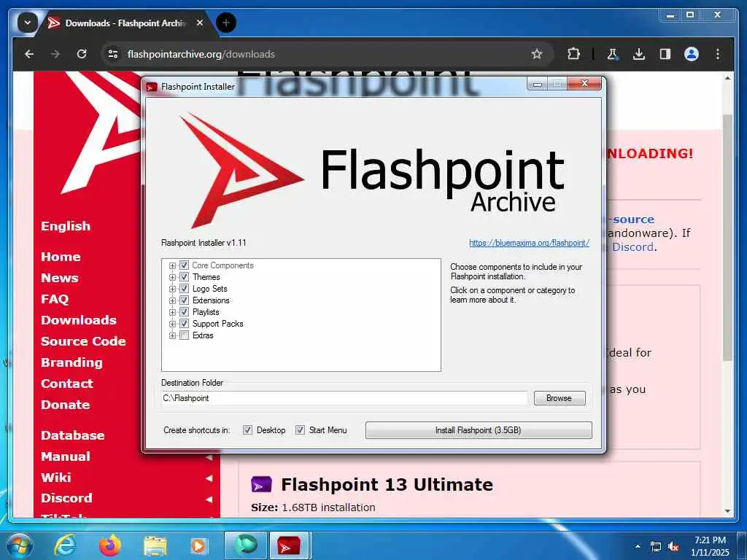Show hidden system tray icons
747x560 pixels.
[x=638, y=546]
